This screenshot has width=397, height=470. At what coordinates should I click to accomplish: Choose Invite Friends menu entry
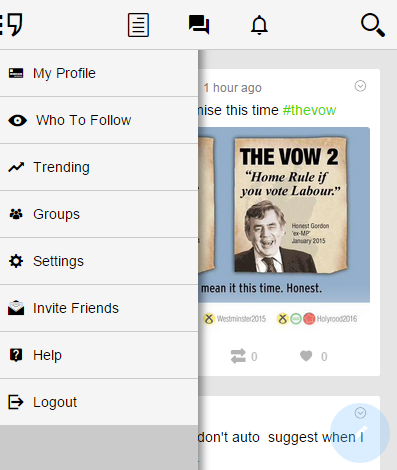click(x=99, y=308)
